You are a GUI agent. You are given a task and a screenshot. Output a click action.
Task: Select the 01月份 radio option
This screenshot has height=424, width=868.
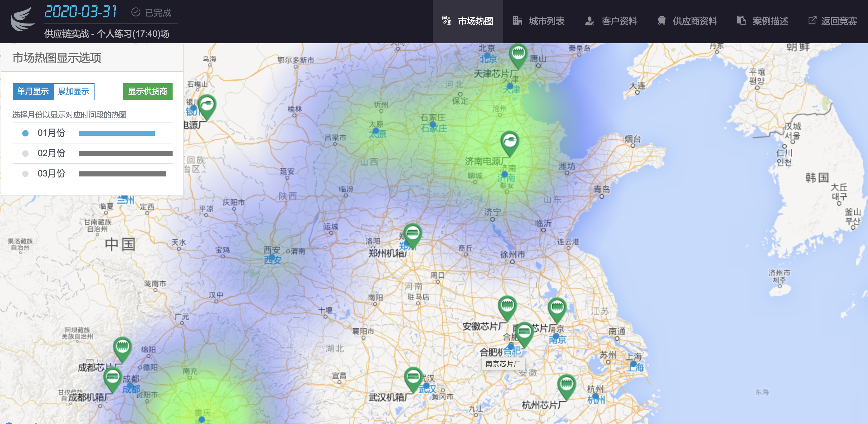[25, 133]
